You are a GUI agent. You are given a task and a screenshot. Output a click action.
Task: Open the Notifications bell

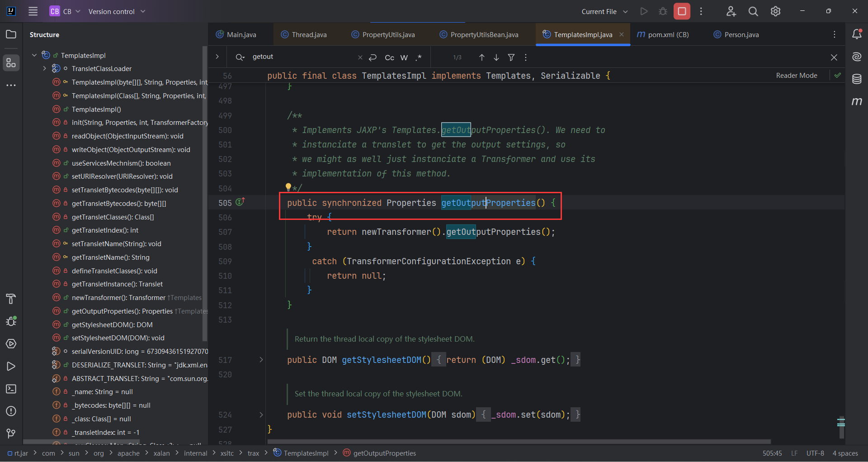857,34
